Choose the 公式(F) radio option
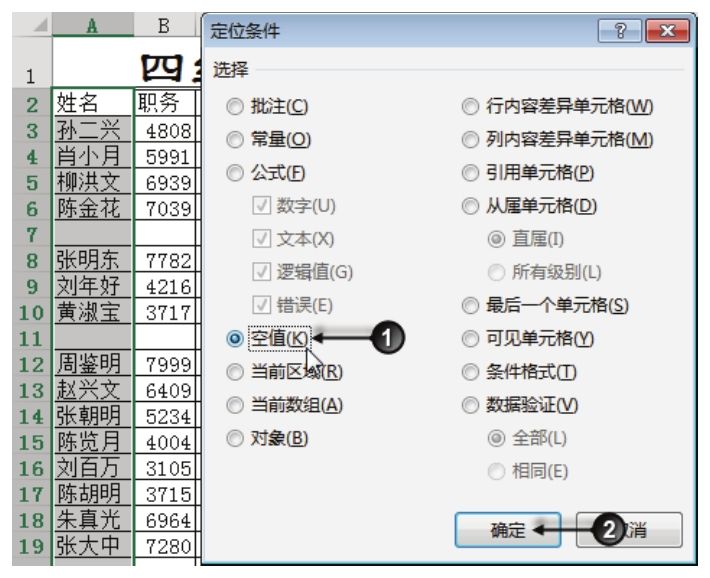 [x=235, y=173]
